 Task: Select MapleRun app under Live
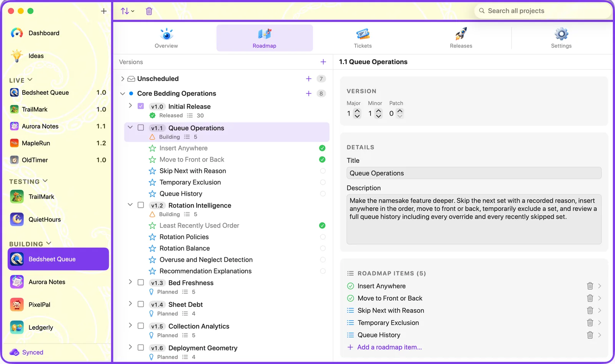tap(58, 143)
